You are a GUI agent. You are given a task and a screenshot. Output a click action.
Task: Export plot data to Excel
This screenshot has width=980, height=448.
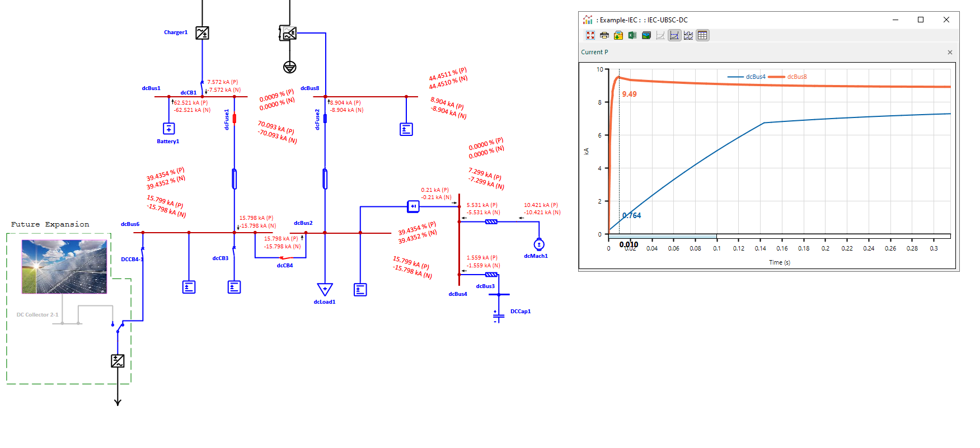(x=632, y=35)
